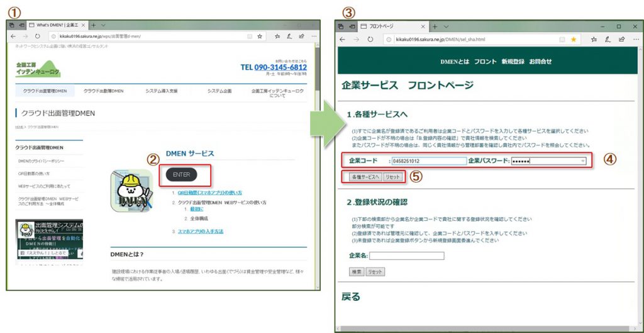This screenshot has width=644, height=333.
Task: Show tab previews chevron in What's DMEN window
Action: [x=103, y=25]
